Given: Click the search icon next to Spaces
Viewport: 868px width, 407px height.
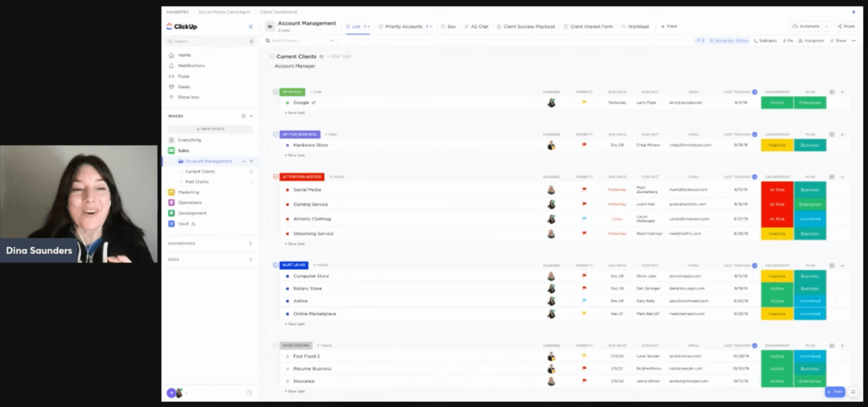Looking at the screenshot, I should [244, 116].
